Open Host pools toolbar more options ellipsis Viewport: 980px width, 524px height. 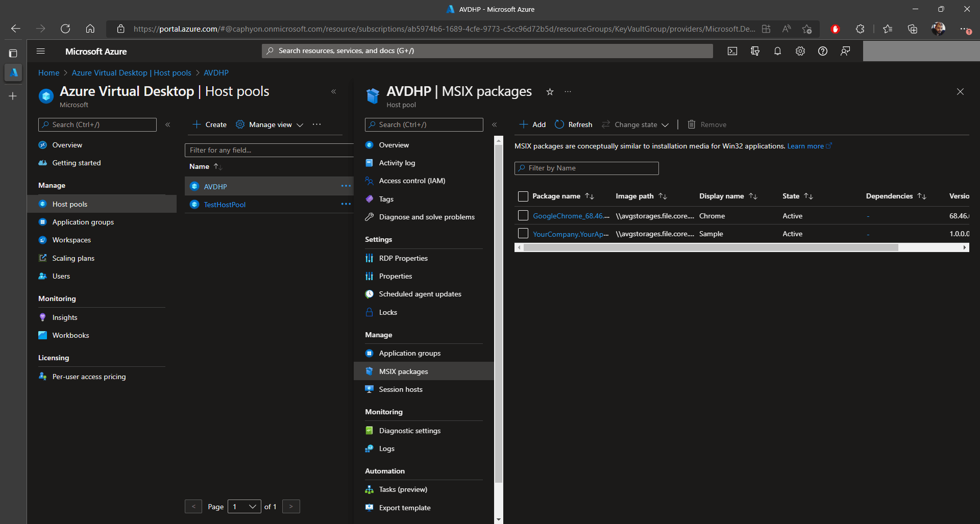pyautogui.click(x=317, y=124)
